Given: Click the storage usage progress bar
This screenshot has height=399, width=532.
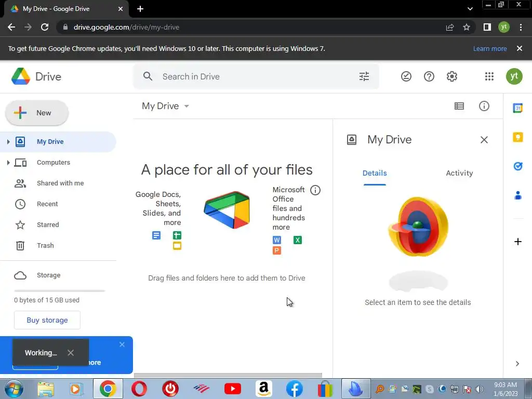Looking at the screenshot, I should [x=60, y=291].
